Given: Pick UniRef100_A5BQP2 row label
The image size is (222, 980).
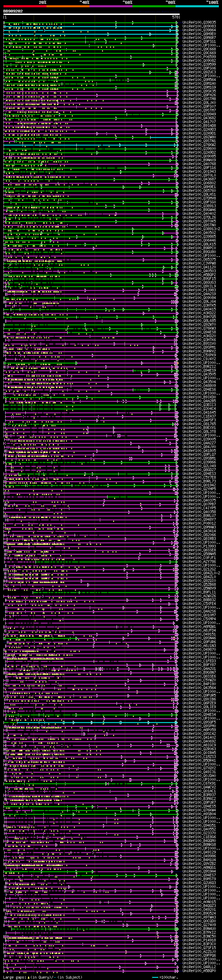Looking at the screenshot, I should click(199, 275).
